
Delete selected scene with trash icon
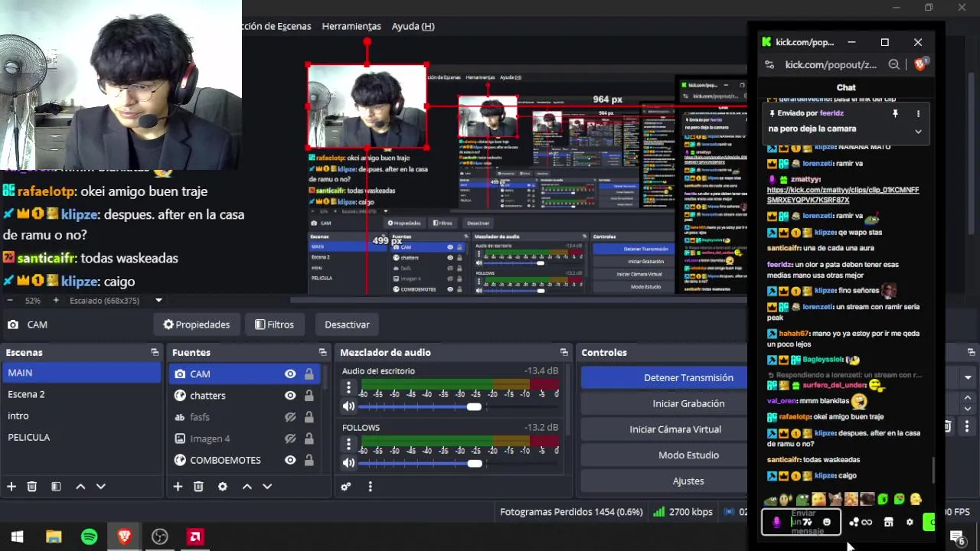[x=32, y=486]
